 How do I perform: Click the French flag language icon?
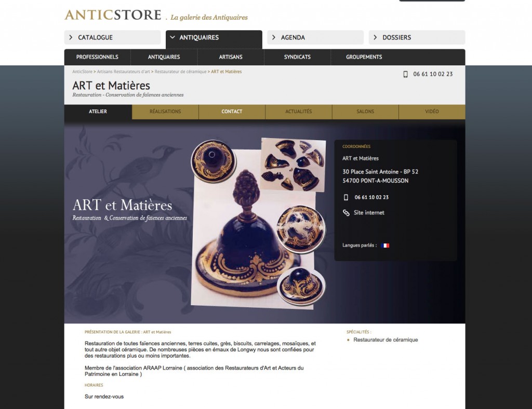click(x=385, y=246)
